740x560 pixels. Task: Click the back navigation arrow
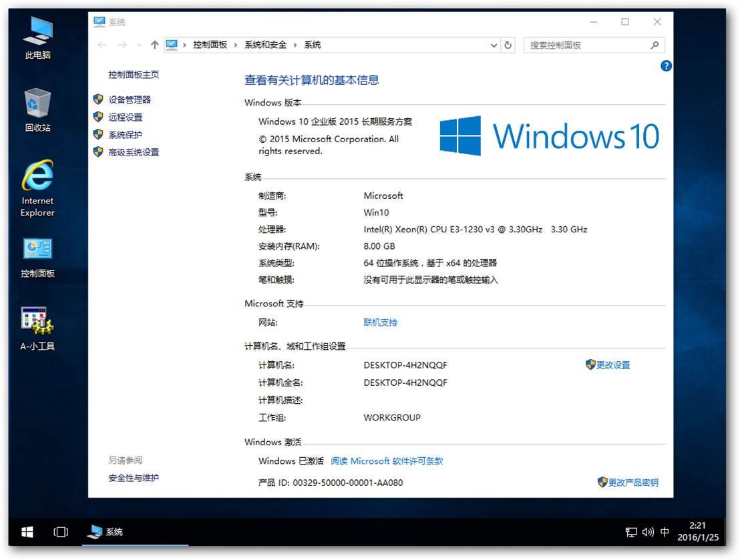[102, 45]
